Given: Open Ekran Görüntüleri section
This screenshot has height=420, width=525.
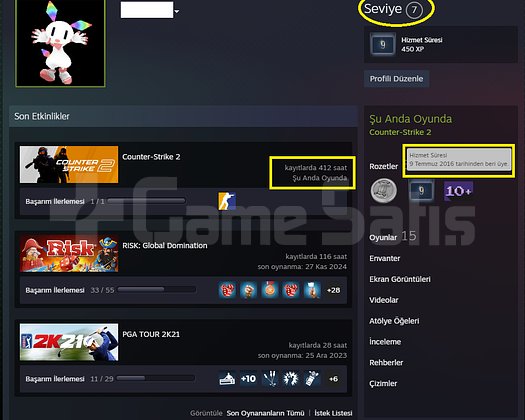Looking at the screenshot, I should (400, 279).
